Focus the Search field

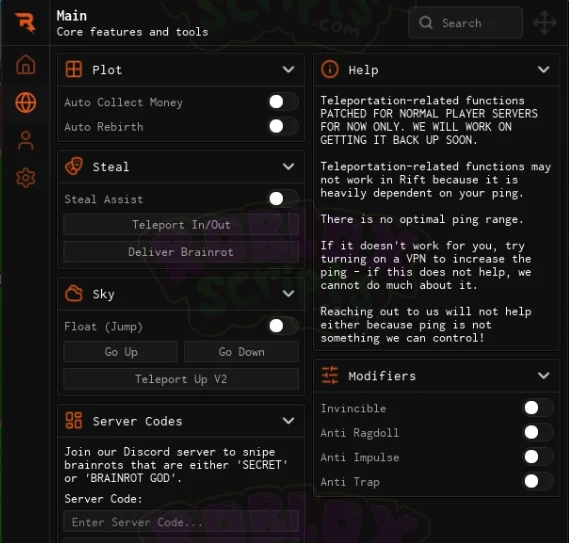(466, 23)
